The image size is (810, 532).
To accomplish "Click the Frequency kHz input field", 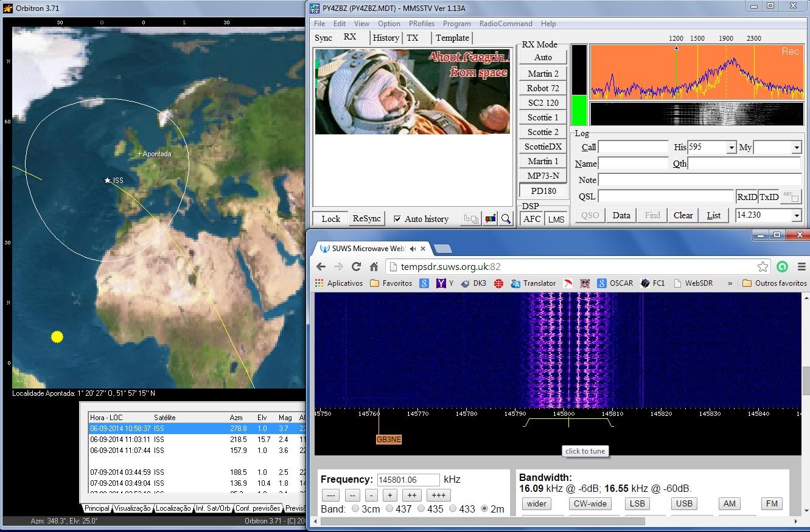I will (x=408, y=480).
